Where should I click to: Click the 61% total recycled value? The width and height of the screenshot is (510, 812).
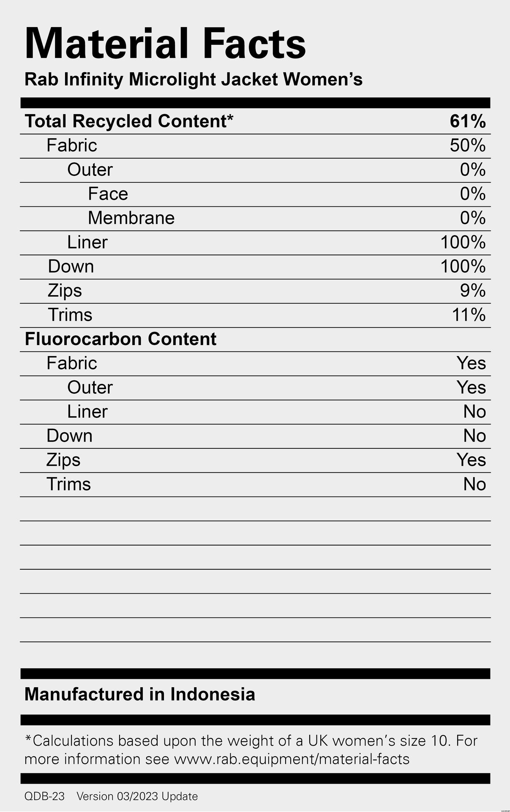point(468,121)
